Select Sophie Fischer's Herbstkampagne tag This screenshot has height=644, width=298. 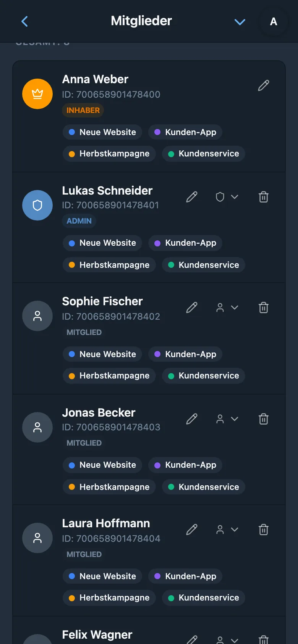tap(109, 376)
